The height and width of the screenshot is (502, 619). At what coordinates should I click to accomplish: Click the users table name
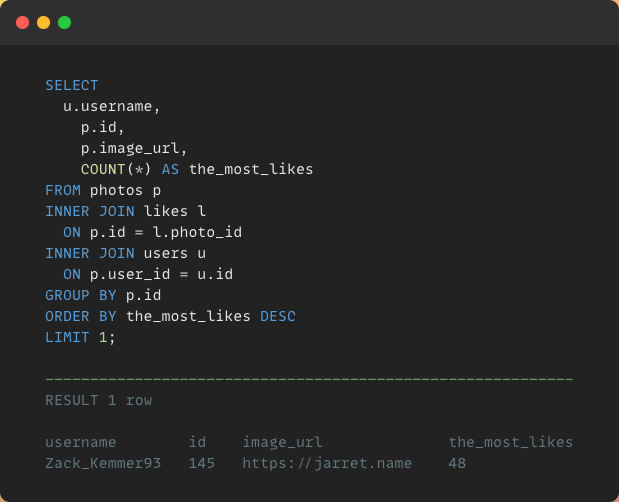coord(166,253)
